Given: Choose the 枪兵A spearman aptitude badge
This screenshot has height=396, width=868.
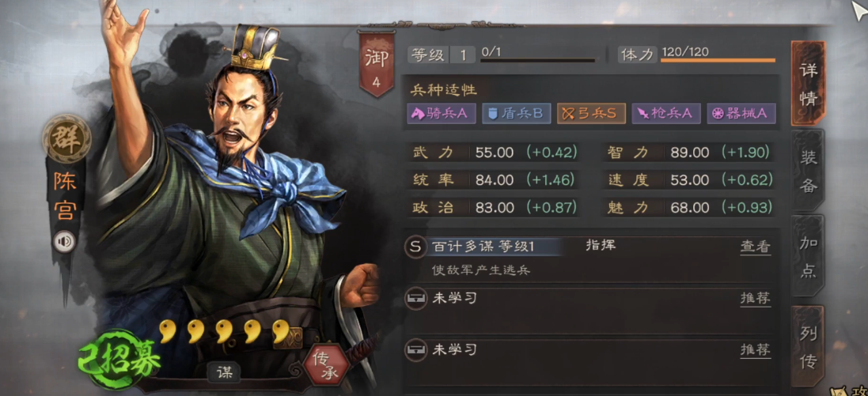Looking at the screenshot, I should pos(666,113).
